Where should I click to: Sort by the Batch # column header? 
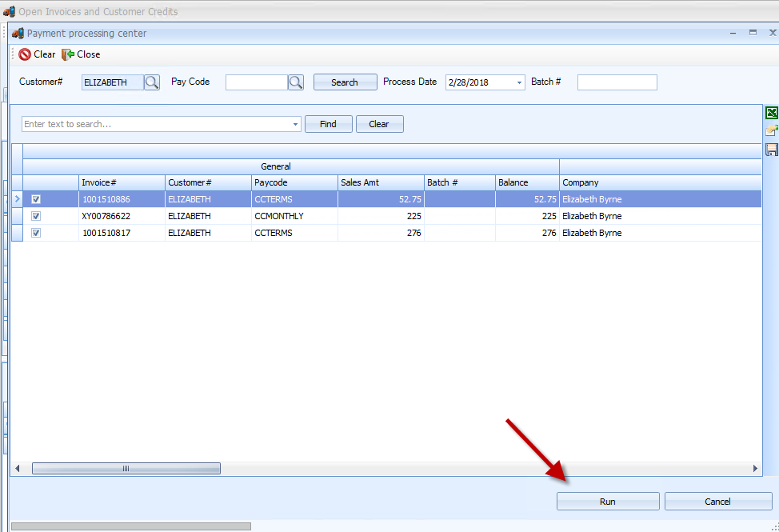click(x=460, y=182)
